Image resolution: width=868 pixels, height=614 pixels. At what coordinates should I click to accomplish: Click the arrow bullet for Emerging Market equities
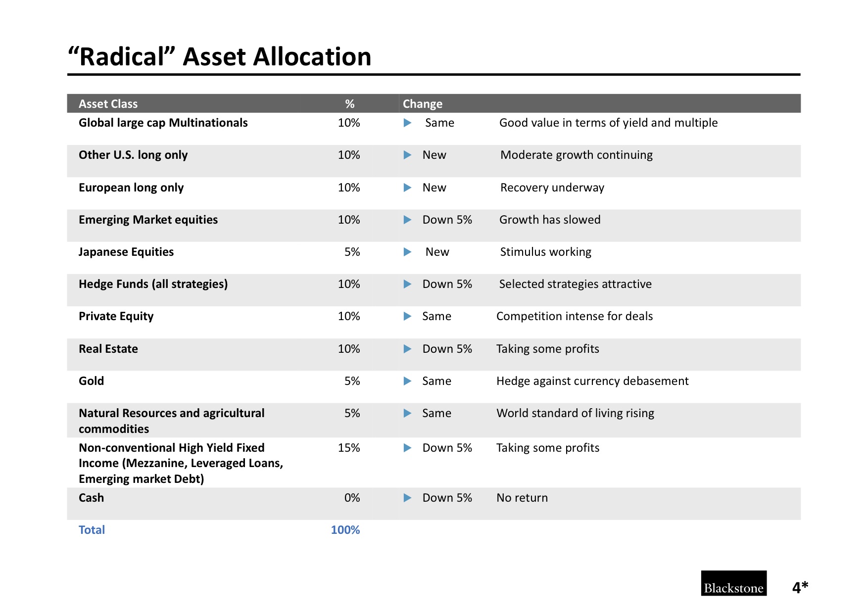point(407,220)
